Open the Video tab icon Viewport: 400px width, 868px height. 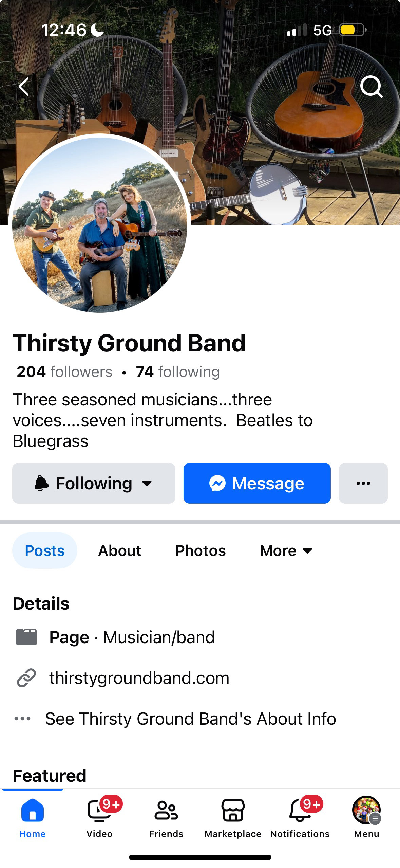(99, 811)
